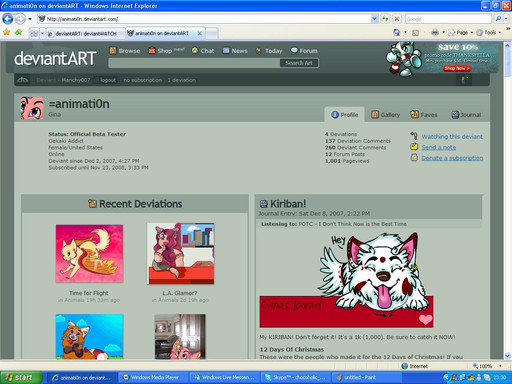Image resolution: width=512 pixels, height=384 pixels.
Task: Close the animati0n on deviantART tab
Action: 200,33
